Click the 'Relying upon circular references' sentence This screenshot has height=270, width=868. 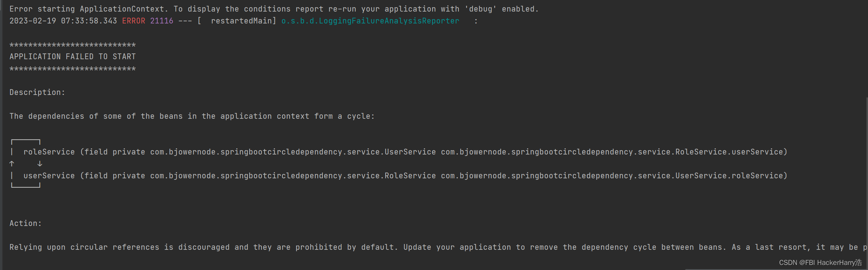[x=438, y=247]
